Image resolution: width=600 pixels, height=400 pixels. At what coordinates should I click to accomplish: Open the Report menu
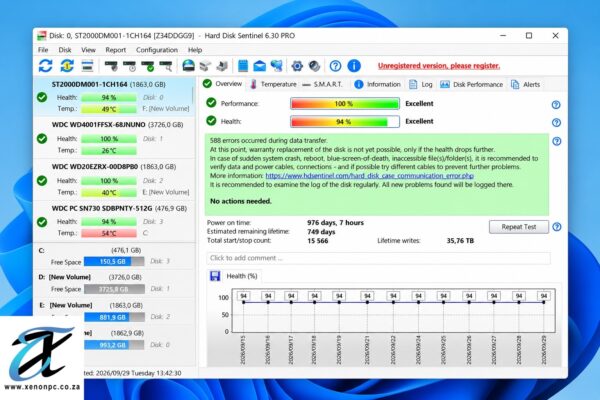(116, 50)
